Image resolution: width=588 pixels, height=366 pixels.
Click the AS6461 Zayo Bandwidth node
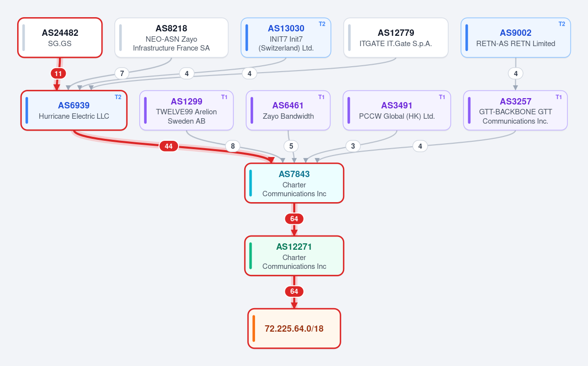pos(288,110)
